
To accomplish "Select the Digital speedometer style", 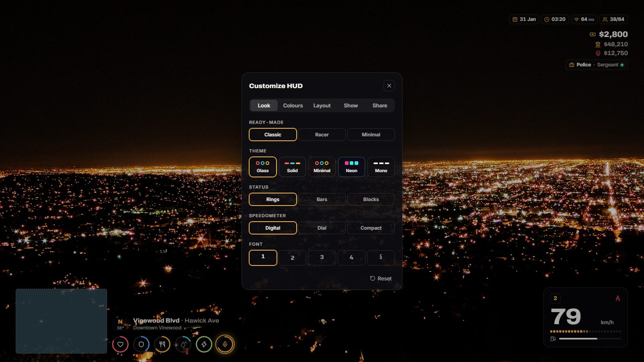I will point(273,228).
